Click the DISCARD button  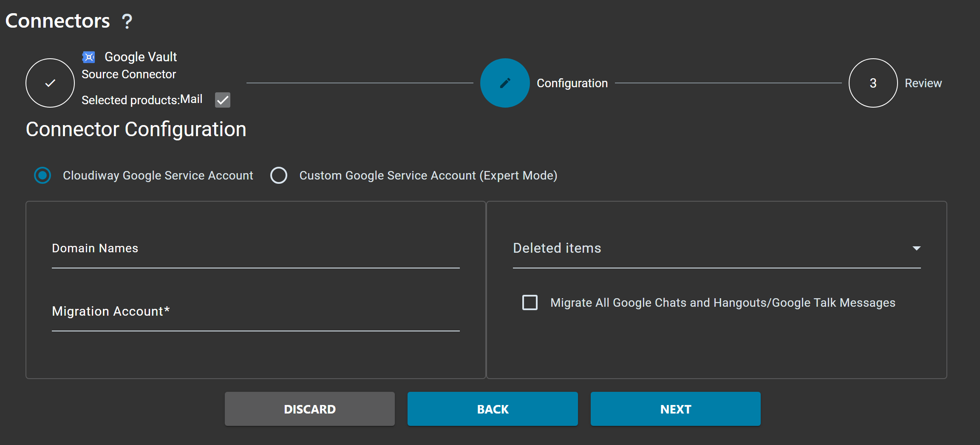[310, 409]
